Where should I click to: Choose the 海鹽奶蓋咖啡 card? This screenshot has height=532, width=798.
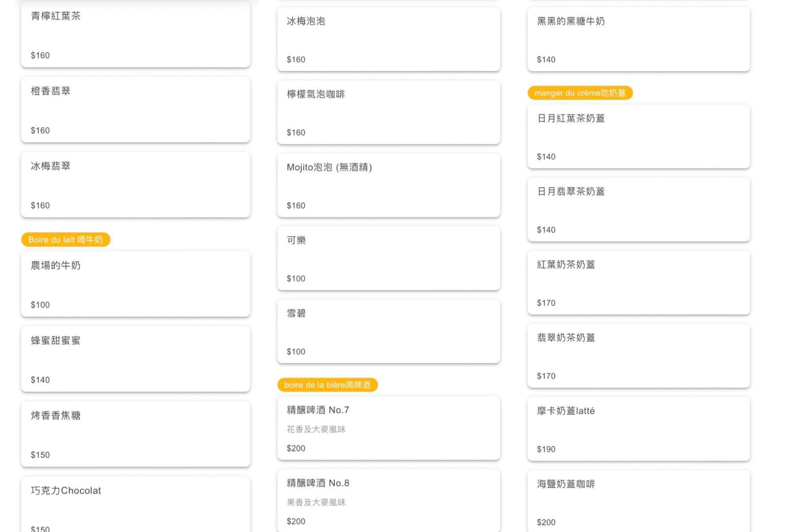click(639, 501)
